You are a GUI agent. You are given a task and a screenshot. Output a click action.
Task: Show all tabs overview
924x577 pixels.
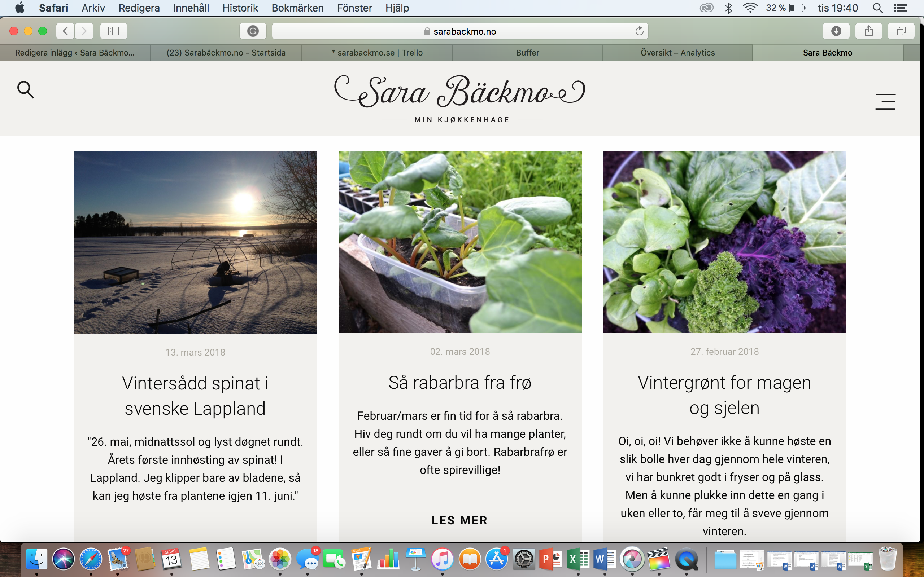[x=901, y=31]
